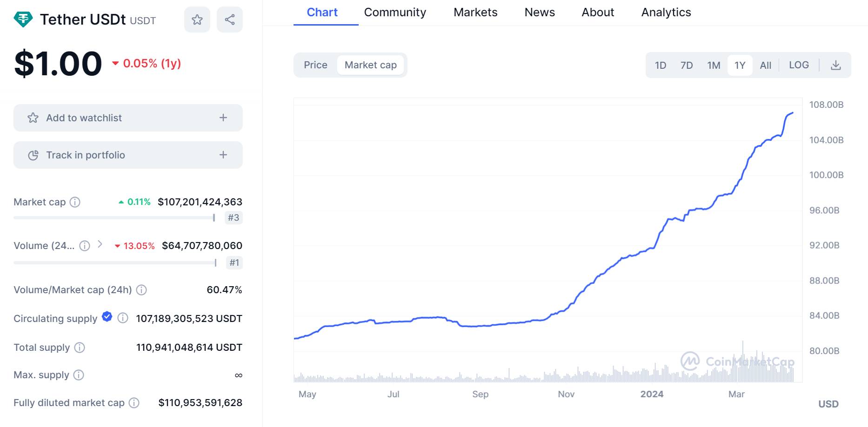Open the About tab

click(x=598, y=13)
